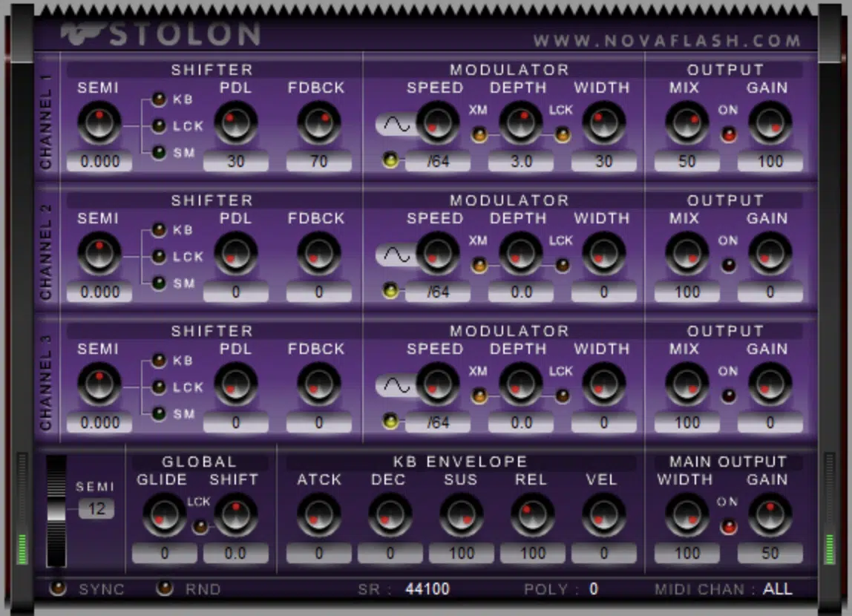Click Channel 3 output GAIN knob

770,384
